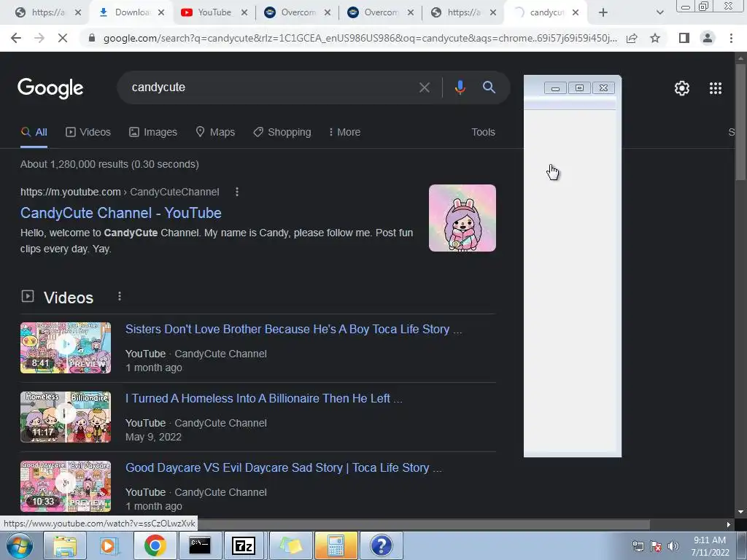The image size is (747, 560).
Task: Open a new tab with plus button
Action: point(603,12)
